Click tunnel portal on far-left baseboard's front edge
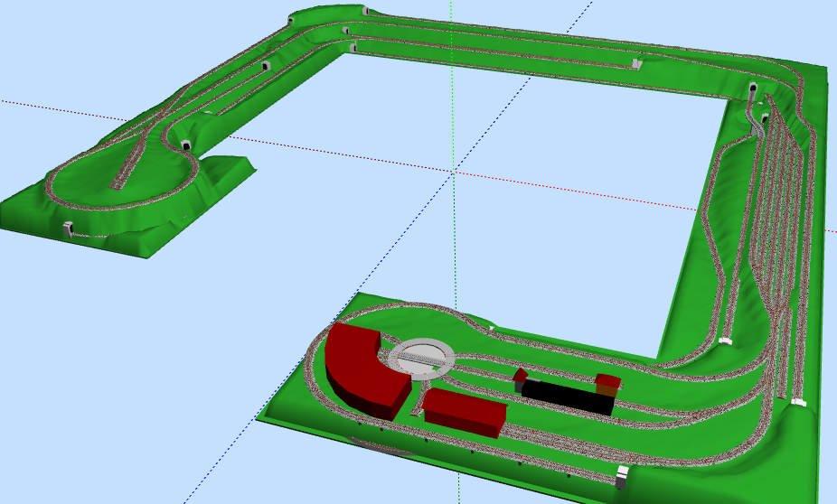837x504 pixels. 66,229
